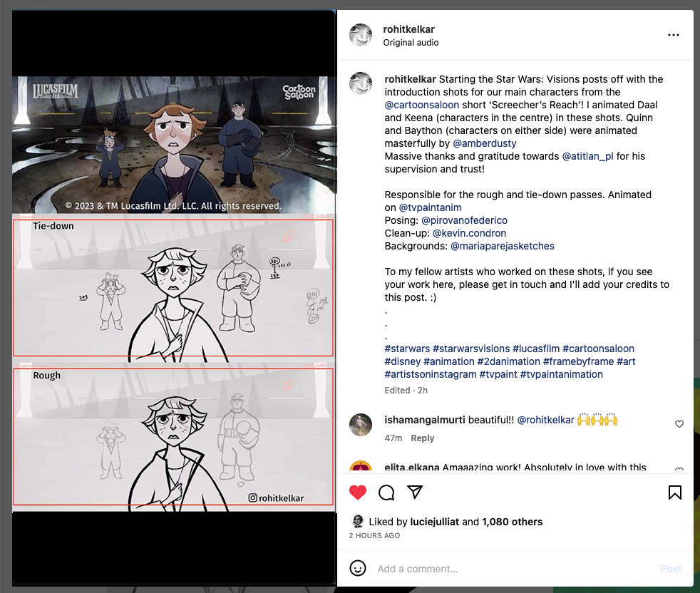The height and width of the screenshot is (593, 700).
Task: Open the three-dot more options menu
Action: point(673,35)
